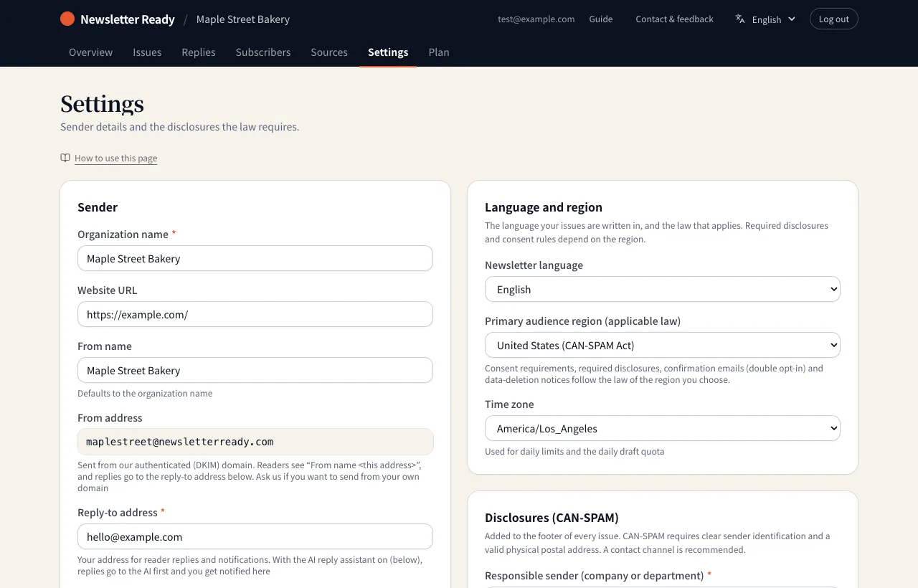
Task: Click the test@example.com account email
Action: coord(536,19)
